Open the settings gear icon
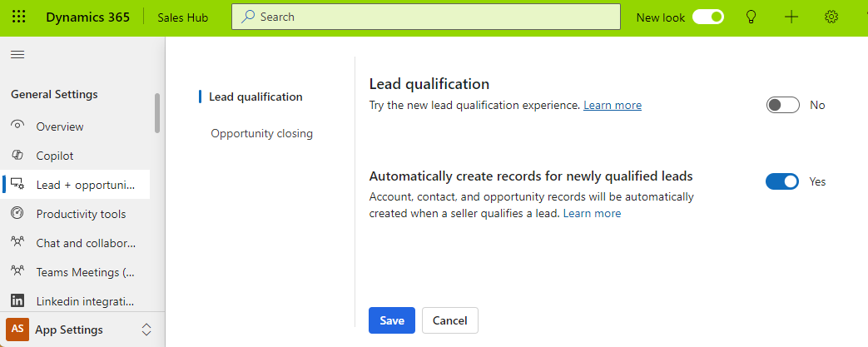 [x=831, y=17]
